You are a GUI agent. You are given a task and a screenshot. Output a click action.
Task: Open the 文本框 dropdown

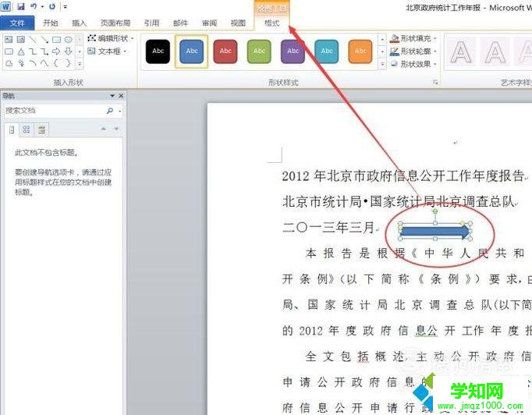107,51
